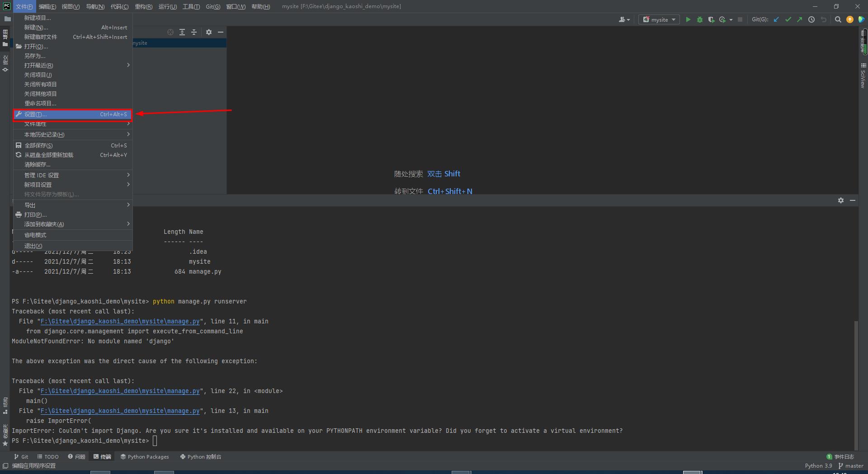
Task: Push commits with green arrow icon
Action: coord(800,19)
